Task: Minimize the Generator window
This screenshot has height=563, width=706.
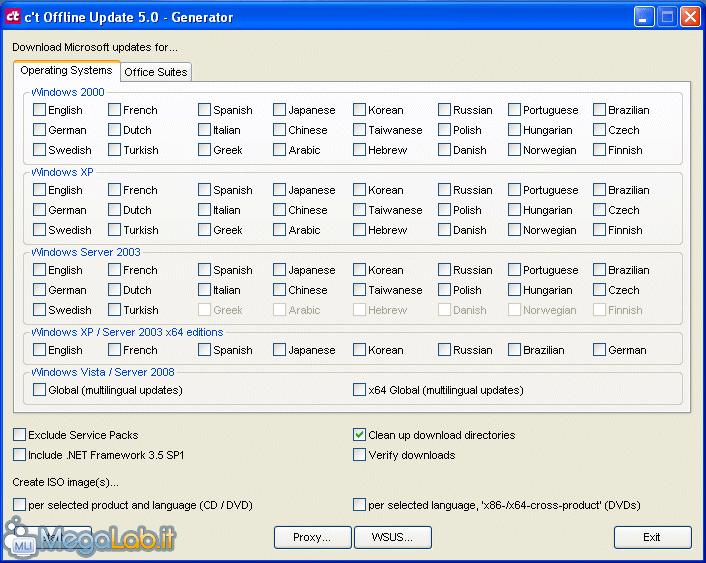Action: click(x=644, y=18)
